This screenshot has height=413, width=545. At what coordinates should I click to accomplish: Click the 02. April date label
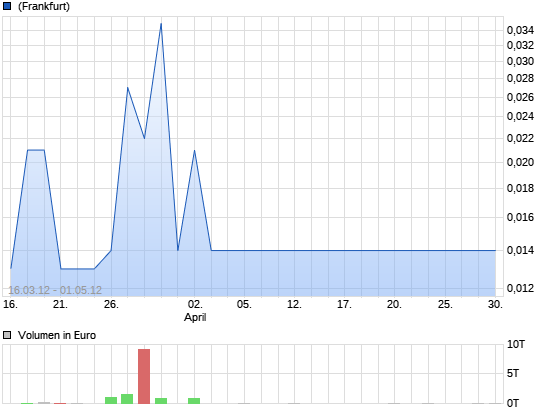point(195,304)
